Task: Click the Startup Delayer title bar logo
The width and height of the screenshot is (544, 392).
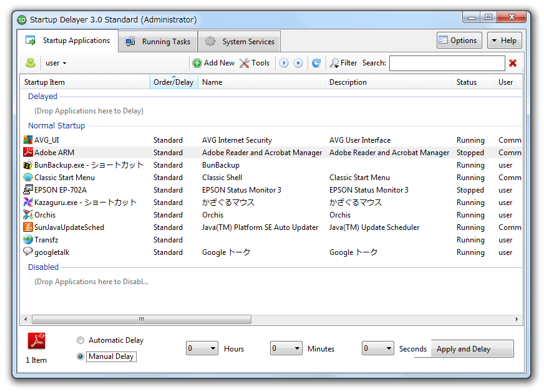Action: coord(22,20)
